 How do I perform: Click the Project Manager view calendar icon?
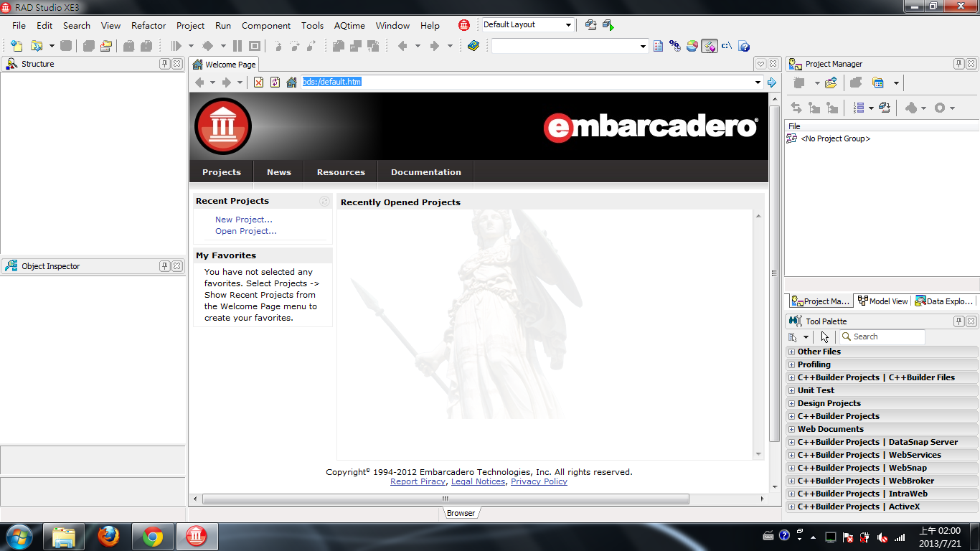point(878,83)
